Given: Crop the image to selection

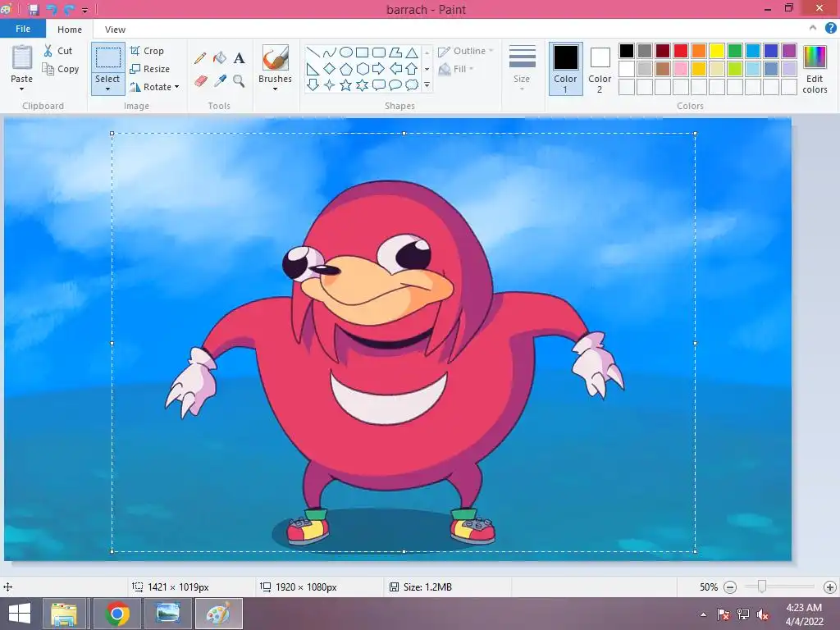Looking at the screenshot, I should 147,51.
